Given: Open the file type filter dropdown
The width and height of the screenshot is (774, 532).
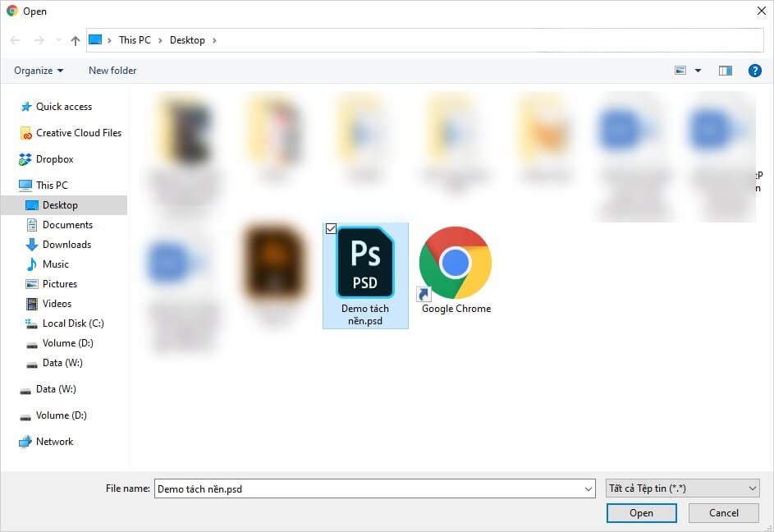Looking at the screenshot, I should coord(682,488).
